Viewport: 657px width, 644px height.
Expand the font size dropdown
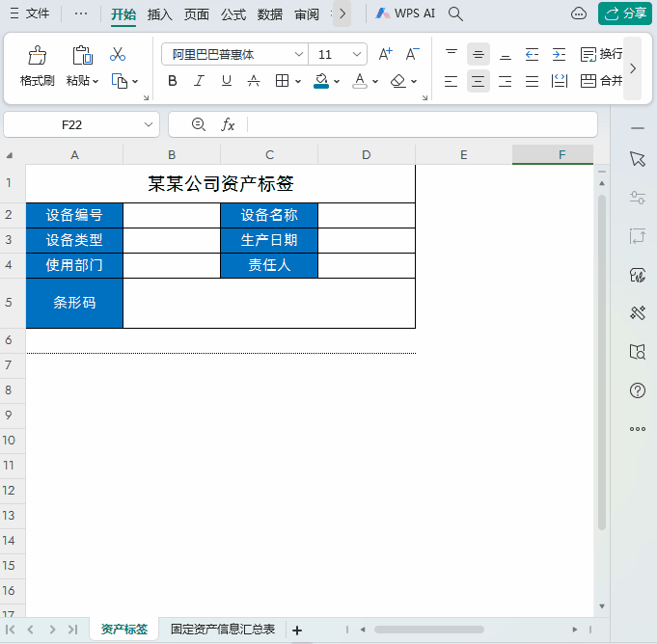357,55
